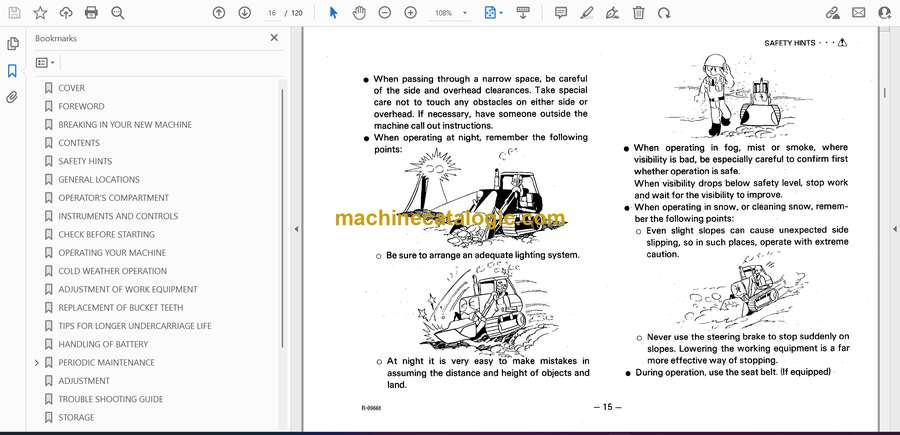Jump to TROUBLE SHOOTING GUIDE
The image size is (900, 435).
coord(111,399)
